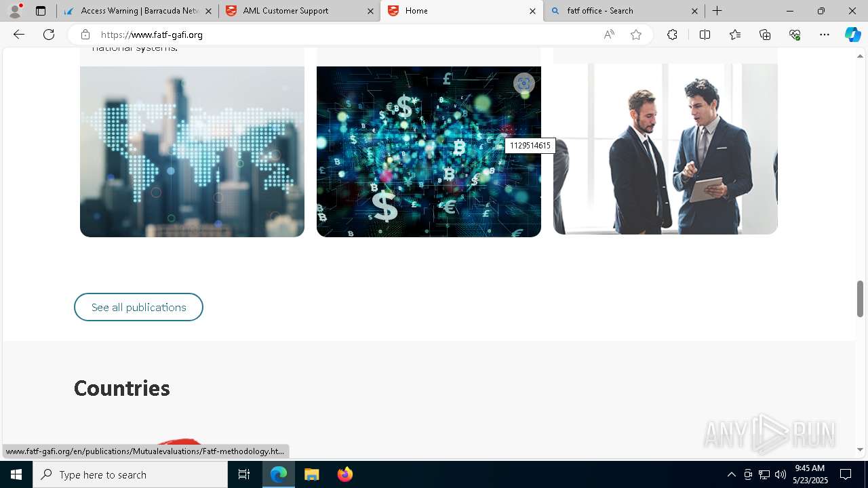Close Access Warning Barracuda tab
The image size is (868, 488).
[x=208, y=11]
